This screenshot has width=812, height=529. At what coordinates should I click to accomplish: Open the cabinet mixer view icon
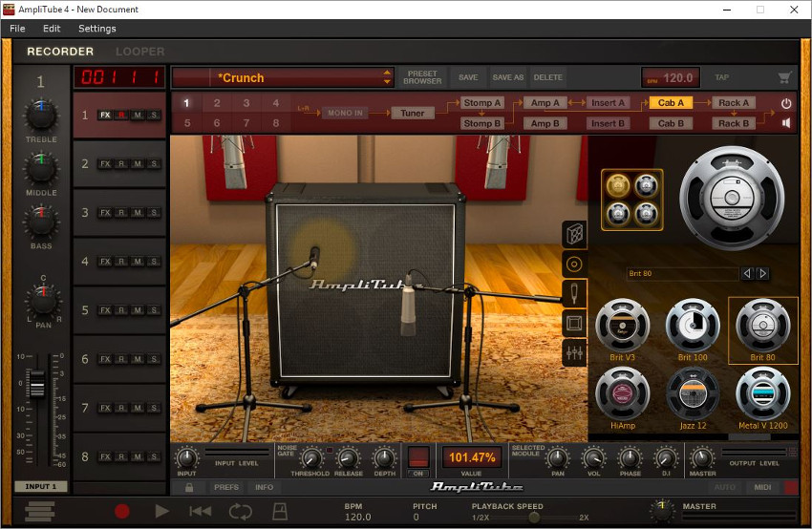point(574,353)
